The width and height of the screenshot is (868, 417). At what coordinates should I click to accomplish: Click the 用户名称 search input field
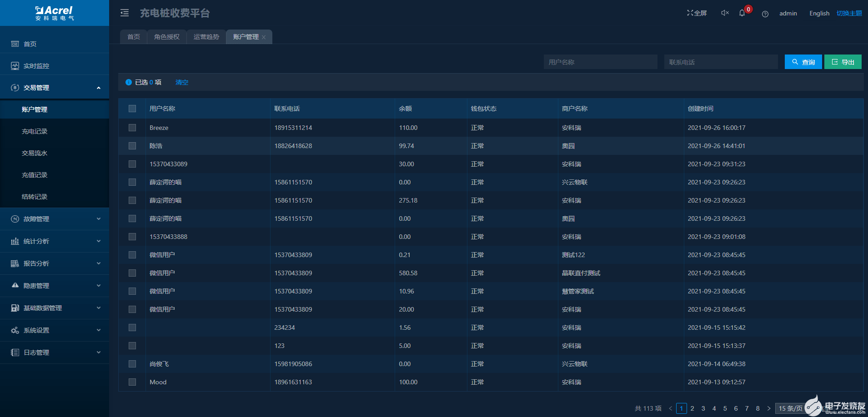pos(600,62)
